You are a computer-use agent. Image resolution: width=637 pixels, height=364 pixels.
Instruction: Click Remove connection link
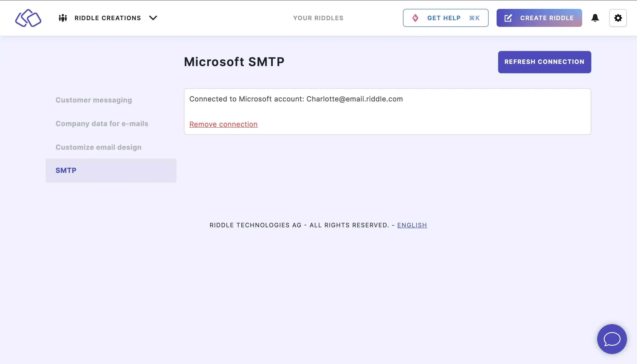pos(223,124)
